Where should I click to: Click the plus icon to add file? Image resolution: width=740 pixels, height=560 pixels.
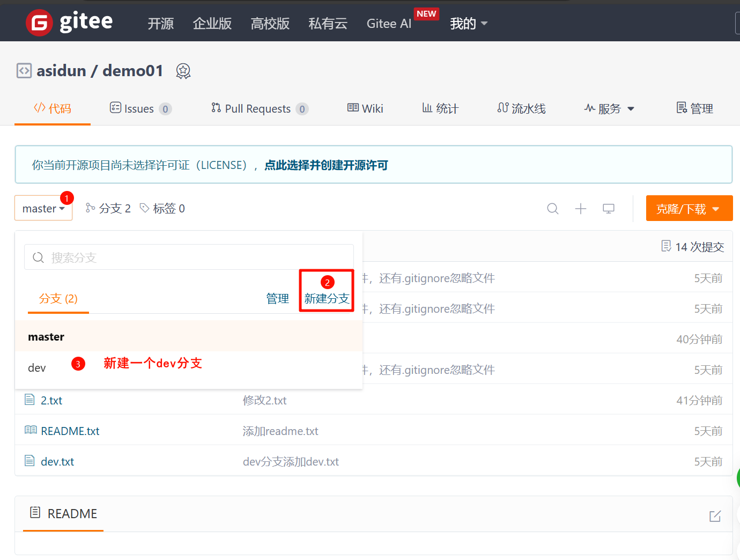[581, 209]
